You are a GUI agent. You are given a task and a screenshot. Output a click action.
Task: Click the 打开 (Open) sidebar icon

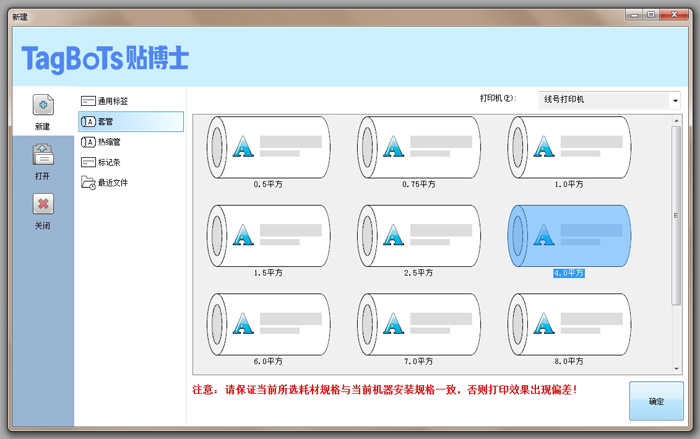(x=43, y=155)
